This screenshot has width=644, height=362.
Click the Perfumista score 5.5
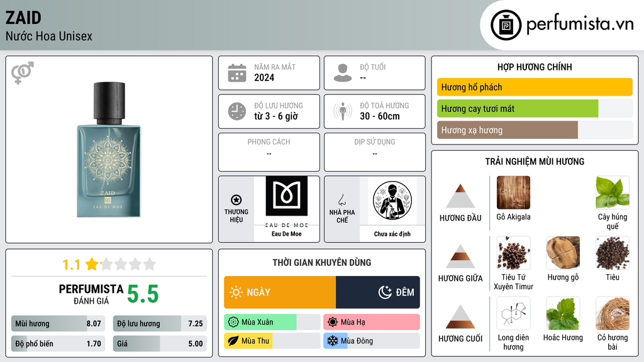coord(143,294)
